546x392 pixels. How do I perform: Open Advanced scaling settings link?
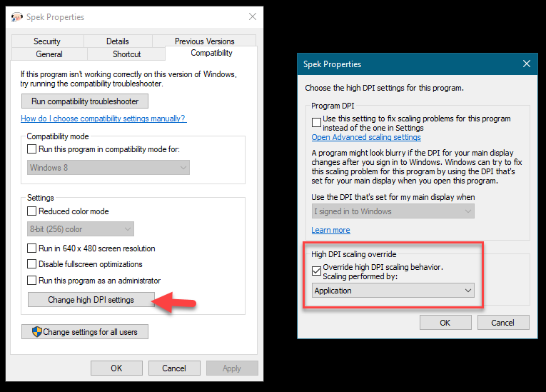pos(366,137)
